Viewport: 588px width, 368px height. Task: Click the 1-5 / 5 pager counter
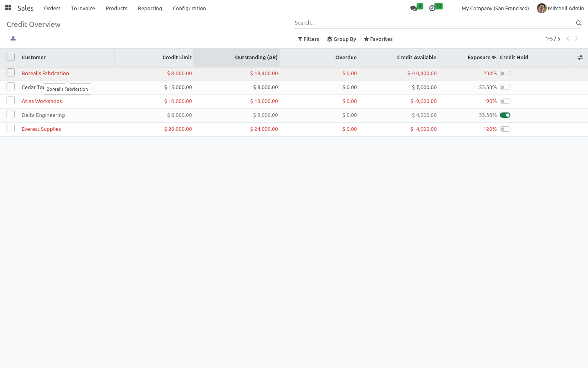(x=553, y=39)
